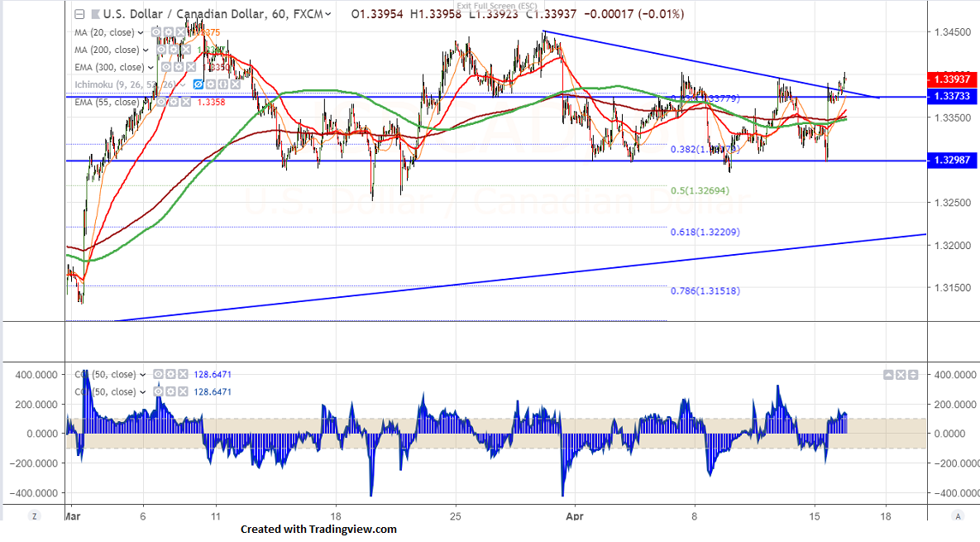This screenshot has height=542, width=980.
Task: Remove the second CCI (50, close) indicator
Action: 183,392
